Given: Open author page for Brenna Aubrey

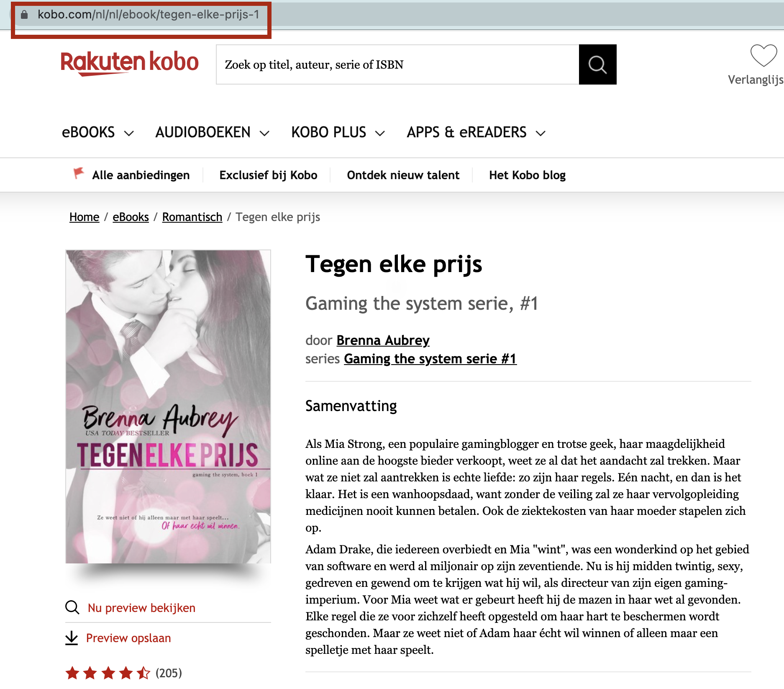Looking at the screenshot, I should [383, 340].
